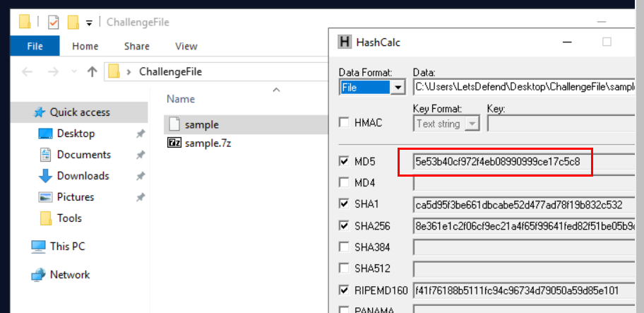The height and width of the screenshot is (313, 644).
Task: Click the Downloads blue arrow icon
Action: 45,176
